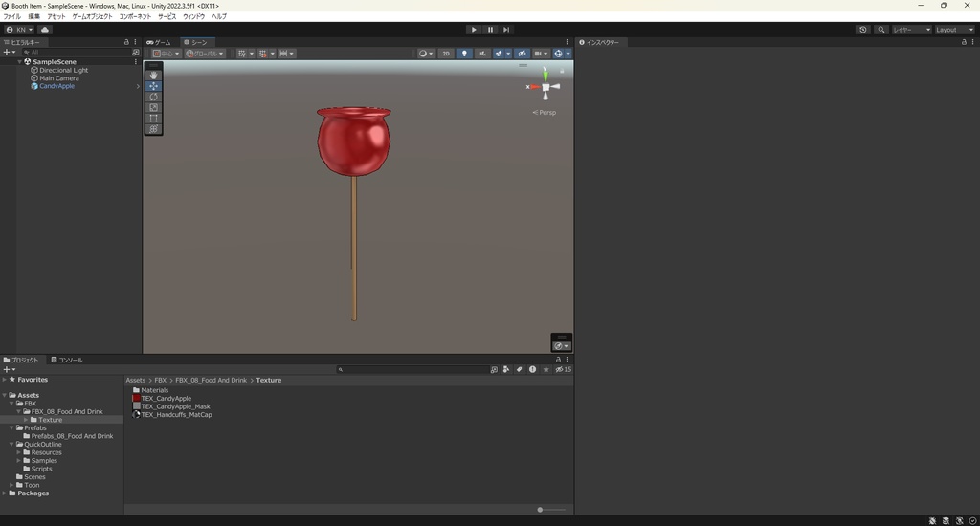
Task: Select the Move tool
Action: point(154,86)
